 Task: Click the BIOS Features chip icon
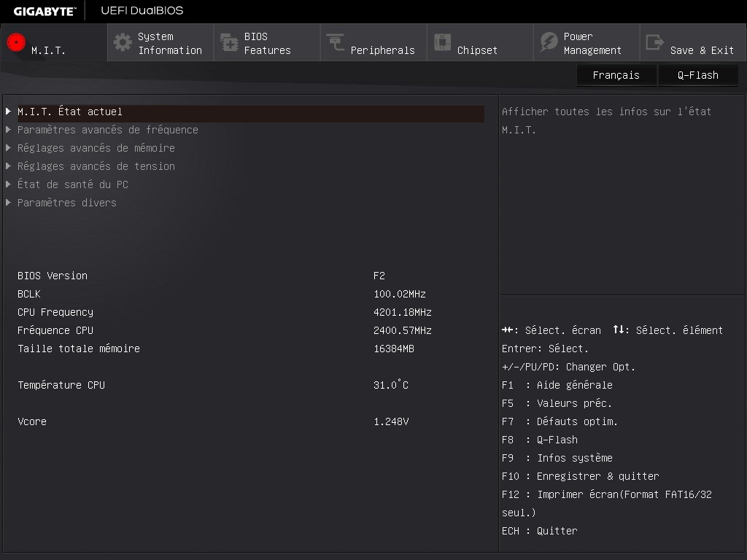point(229,42)
